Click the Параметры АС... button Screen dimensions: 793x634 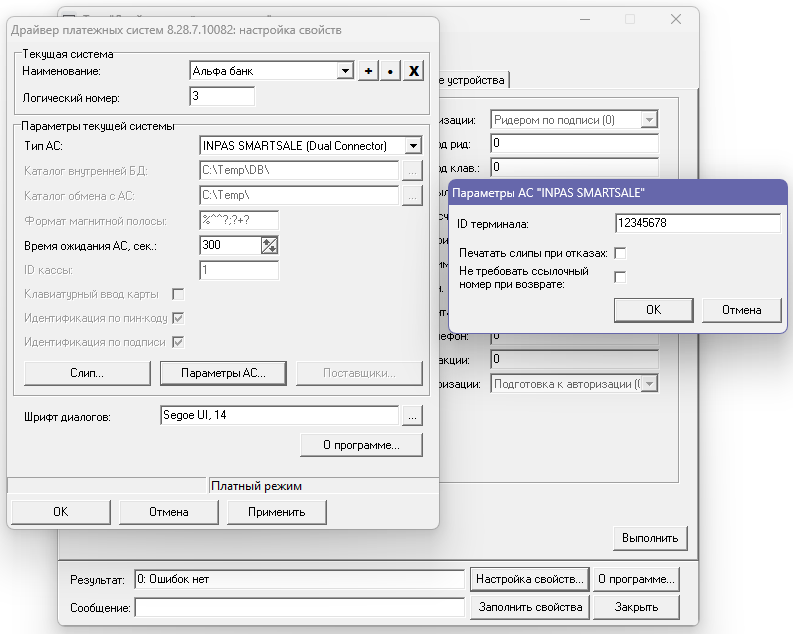[x=223, y=373]
